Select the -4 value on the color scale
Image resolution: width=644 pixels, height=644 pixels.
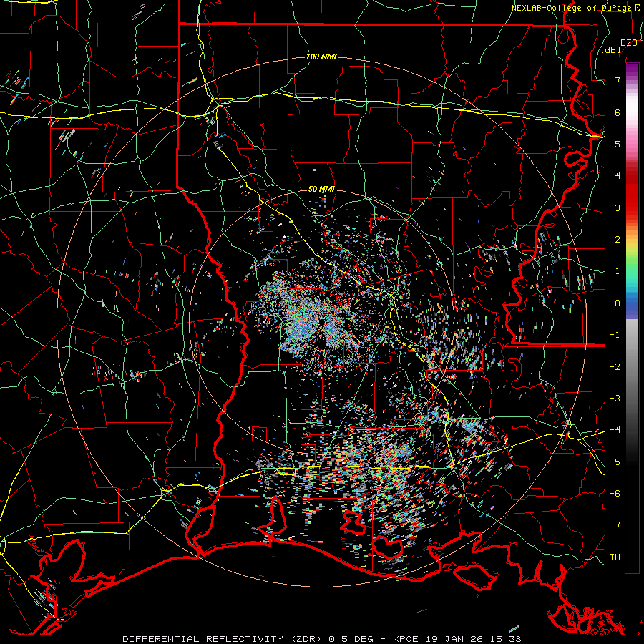[x=615, y=430]
